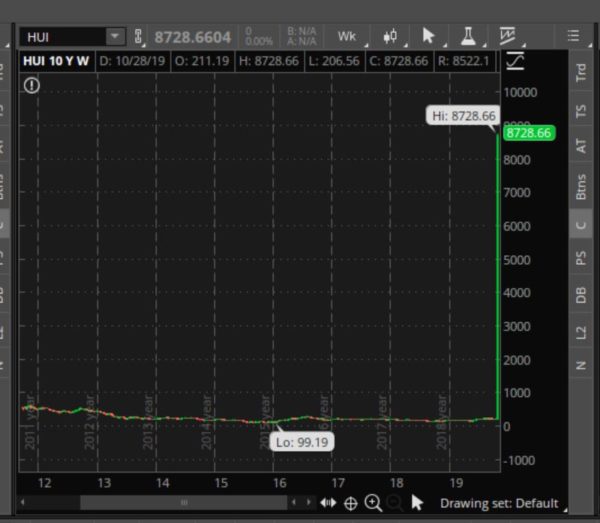
Task: Open the Btns side panel
Action: (x=581, y=187)
